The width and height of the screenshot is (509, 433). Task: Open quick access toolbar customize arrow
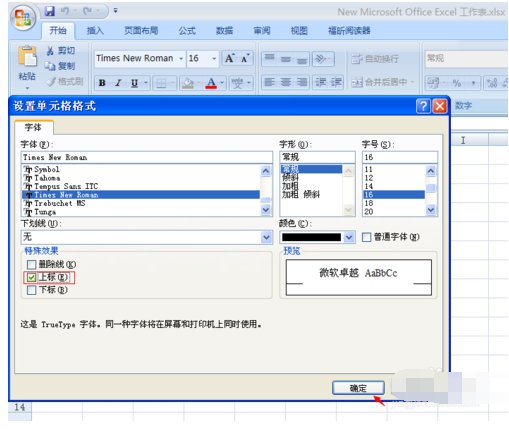(x=115, y=11)
